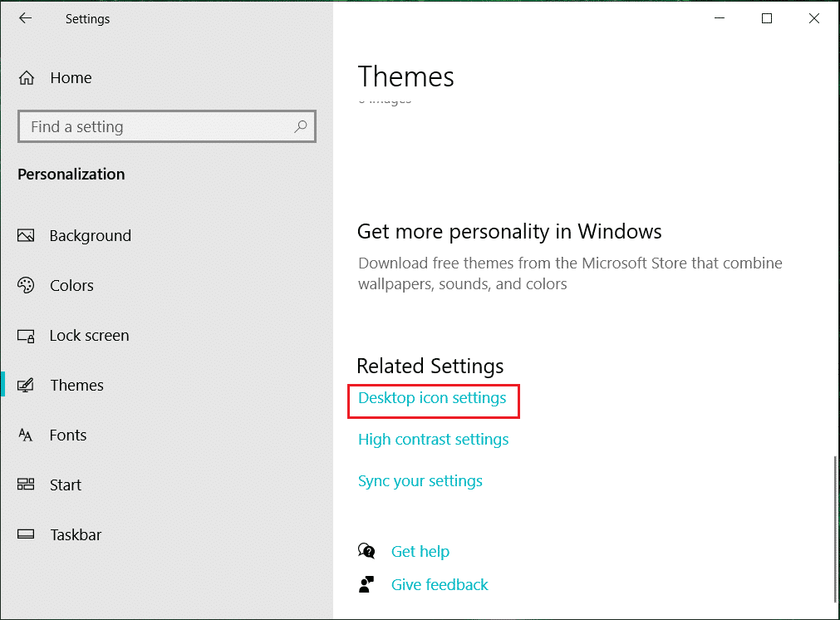Open Lock screen via its icon
This screenshot has width=840, height=620.
(26, 336)
